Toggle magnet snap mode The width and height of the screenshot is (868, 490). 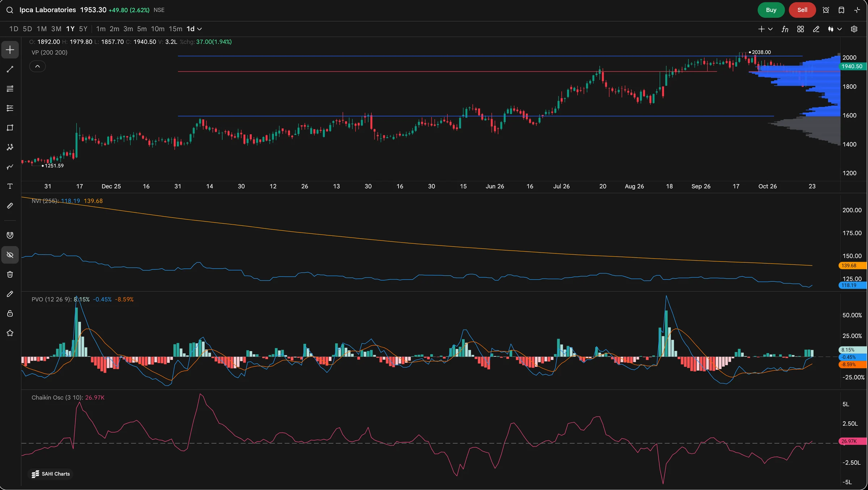pos(10,235)
